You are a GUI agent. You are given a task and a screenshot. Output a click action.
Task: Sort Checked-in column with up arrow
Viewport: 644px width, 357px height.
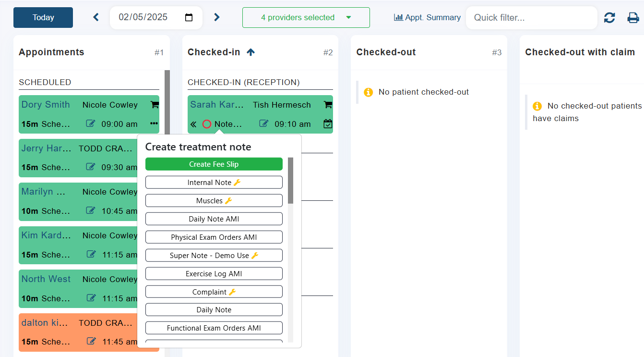coord(250,52)
